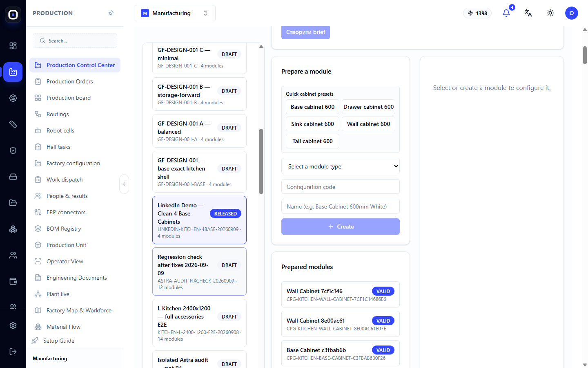Click the energy credits 1398 badge
Image resolution: width=588 pixels, height=368 pixels.
[x=477, y=13]
